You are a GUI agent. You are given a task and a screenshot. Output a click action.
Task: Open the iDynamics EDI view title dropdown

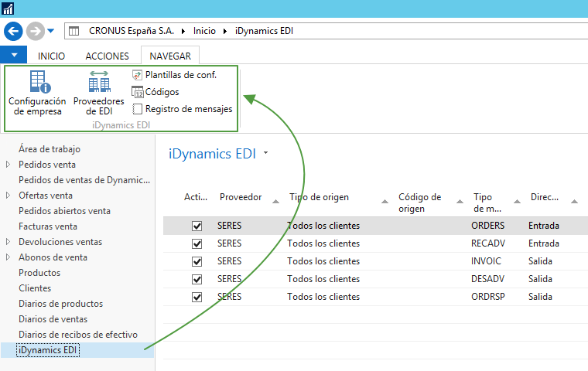pos(266,153)
